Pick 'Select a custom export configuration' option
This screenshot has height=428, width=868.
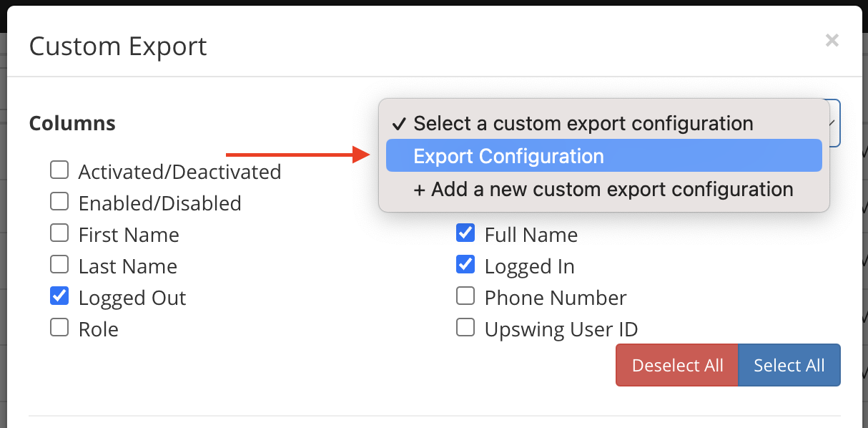coord(604,123)
